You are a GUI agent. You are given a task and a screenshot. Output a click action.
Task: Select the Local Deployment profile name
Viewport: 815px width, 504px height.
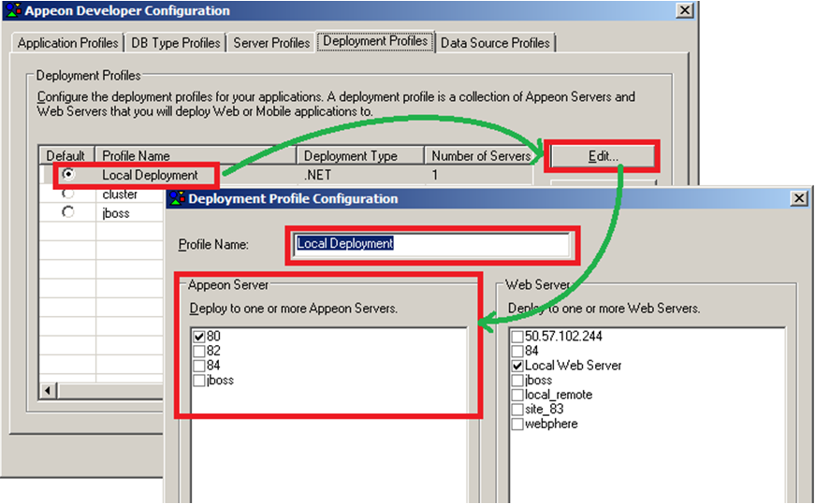(x=150, y=175)
